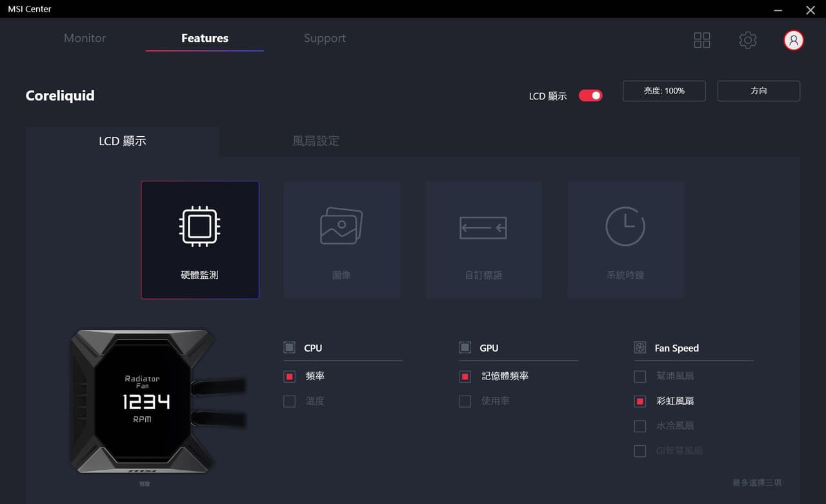Check the 幫浦風扇 checkbox
826x504 pixels.
click(x=640, y=376)
